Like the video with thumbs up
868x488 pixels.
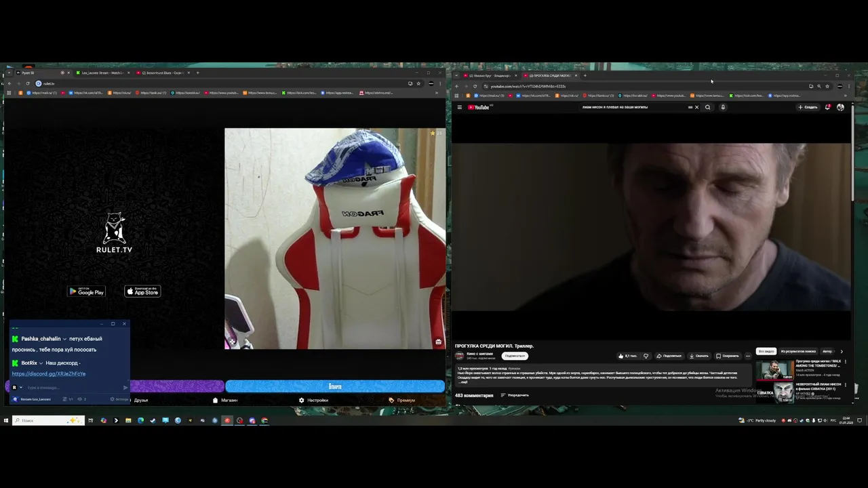tap(628, 356)
